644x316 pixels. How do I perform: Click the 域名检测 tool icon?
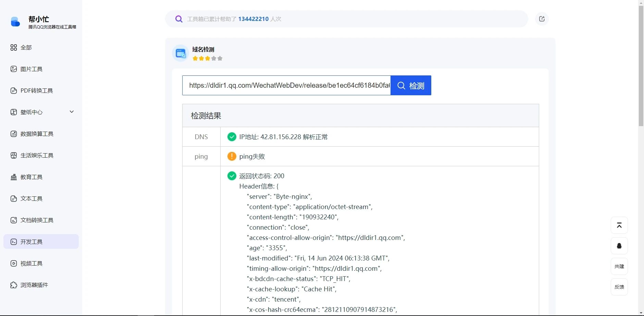click(181, 53)
